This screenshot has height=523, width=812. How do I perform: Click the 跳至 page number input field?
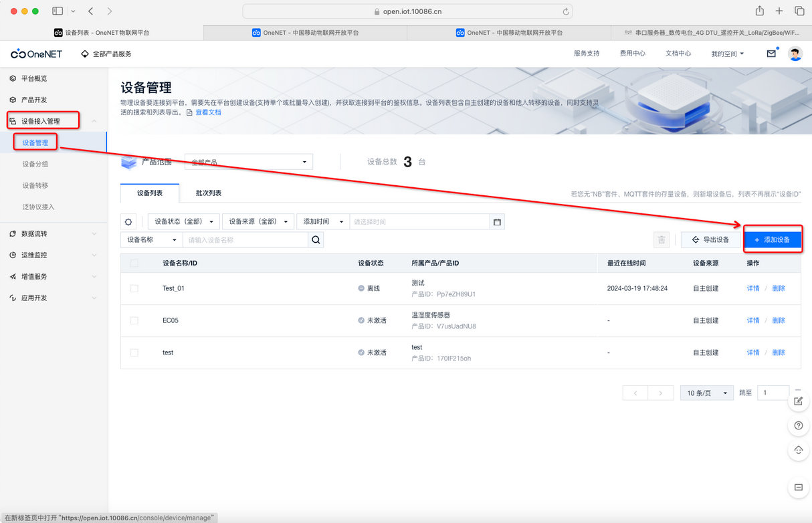[773, 393]
